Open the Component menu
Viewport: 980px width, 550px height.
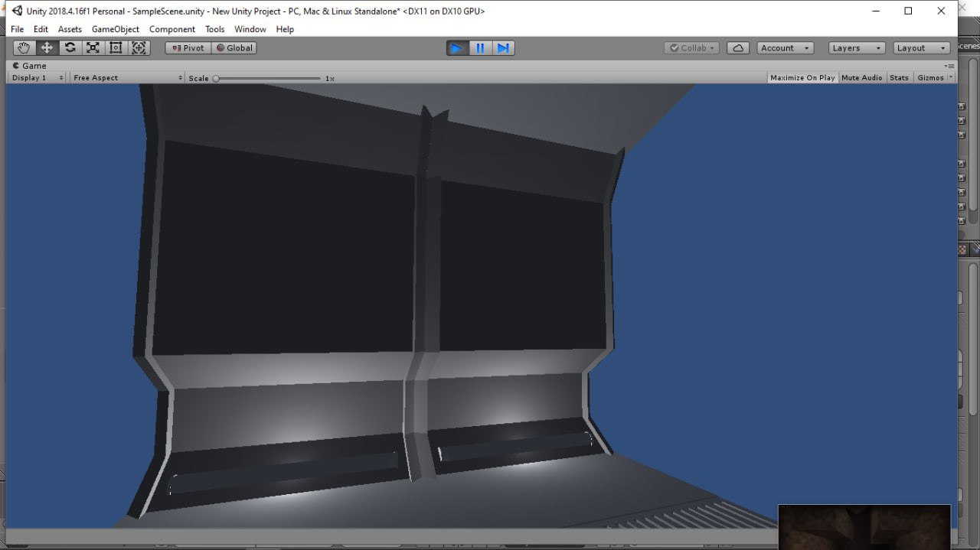pyautogui.click(x=172, y=29)
